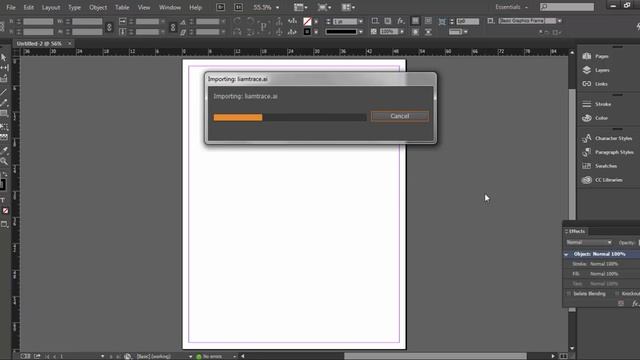Open the stroke type dropdown
The height and width of the screenshot is (360, 640).
[x=360, y=32]
